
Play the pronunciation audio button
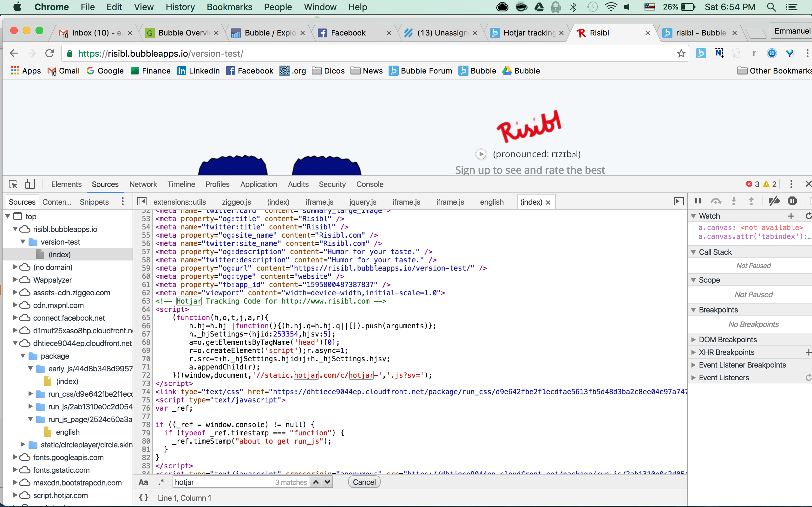(x=481, y=154)
